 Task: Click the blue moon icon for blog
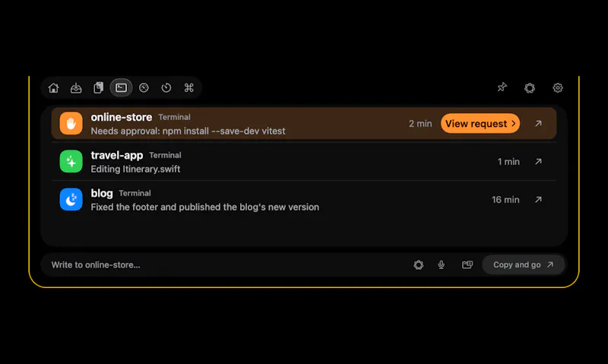pos(71,199)
